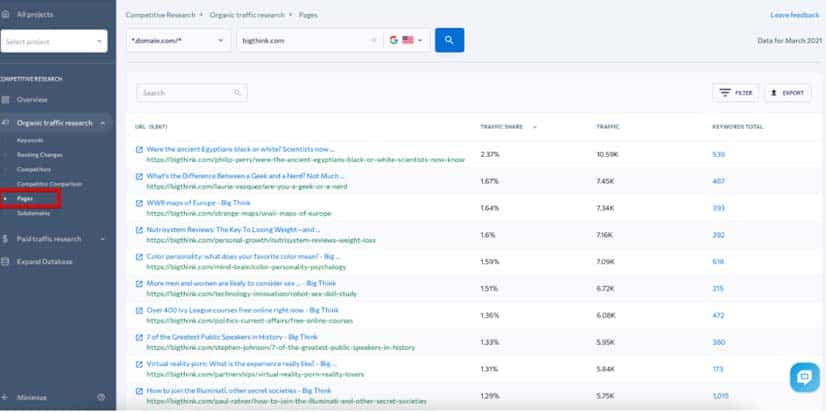The width and height of the screenshot is (826, 413).
Task: Clear the bigthink.com domain field with X
Action: tap(374, 40)
